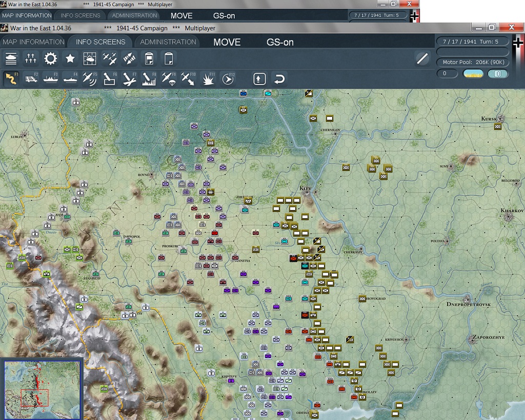Screen dimensions: 525x420
Task: Open MAP INFORMATION tab in back window
Action: pos(27,15)
